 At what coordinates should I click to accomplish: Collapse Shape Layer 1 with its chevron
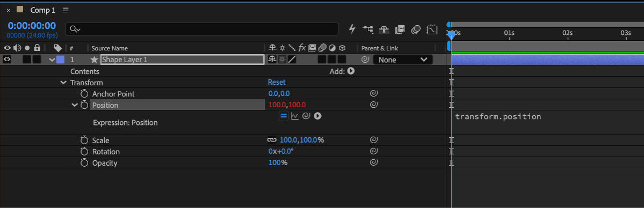pos(52,60)
